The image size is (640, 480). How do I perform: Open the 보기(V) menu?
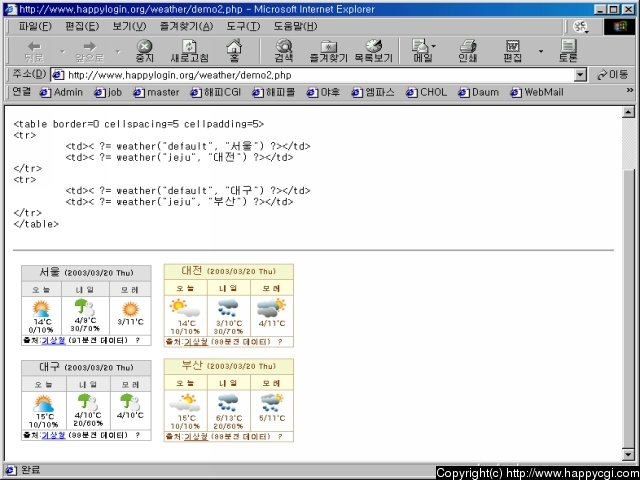pyautogui.click(x=129, y=27)
